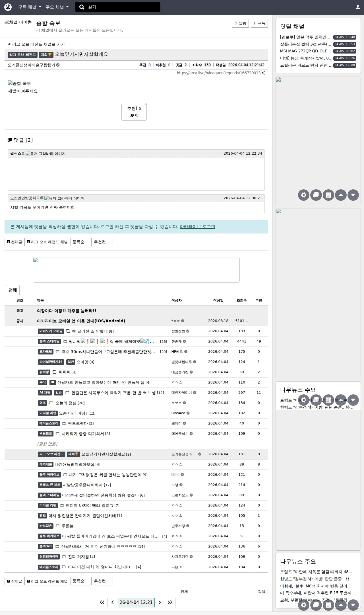Click the share icon beside the post URL

coord(263,73)
